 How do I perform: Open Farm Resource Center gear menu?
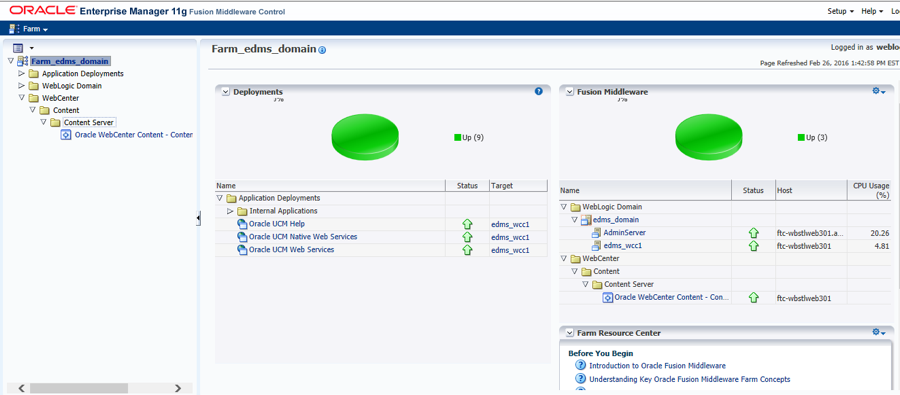pos(879,332)
